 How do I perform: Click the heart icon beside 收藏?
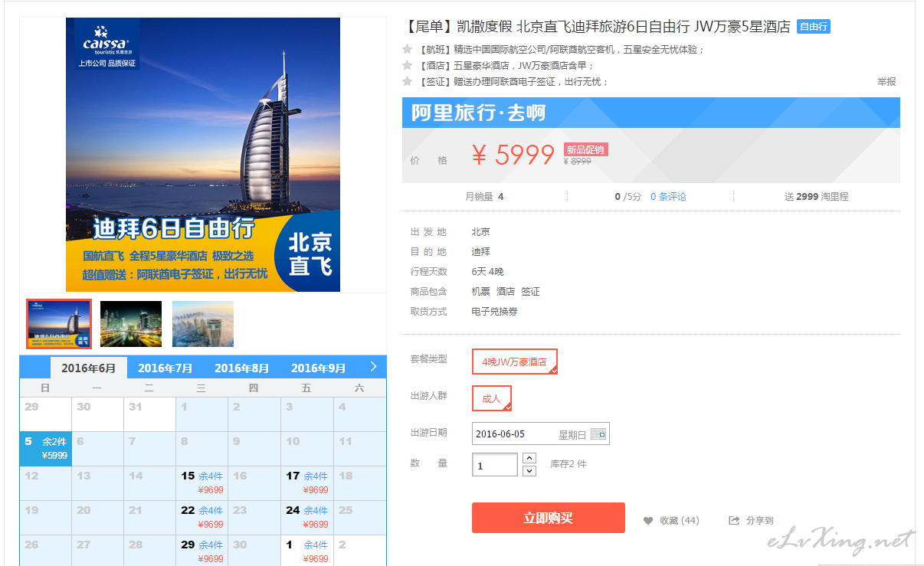(x=648, y=521)
